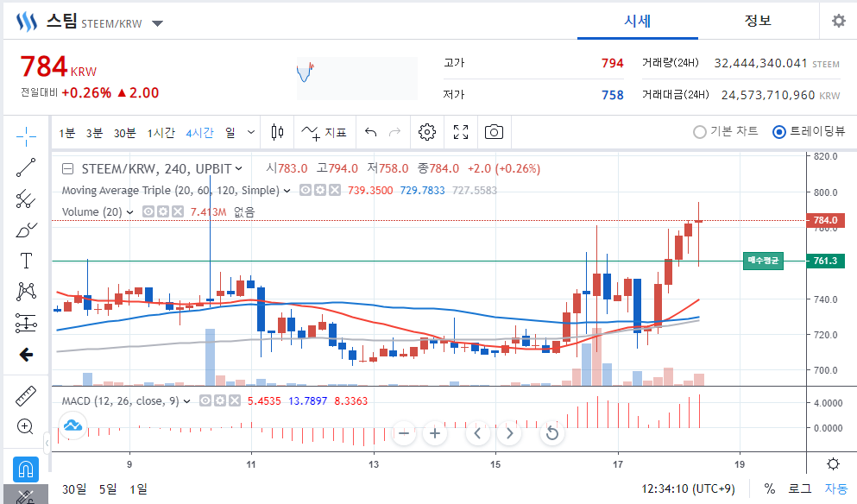This screenshot has width=857, height=504.
Task: Set date range to 30일
Action: coord(73,489)
